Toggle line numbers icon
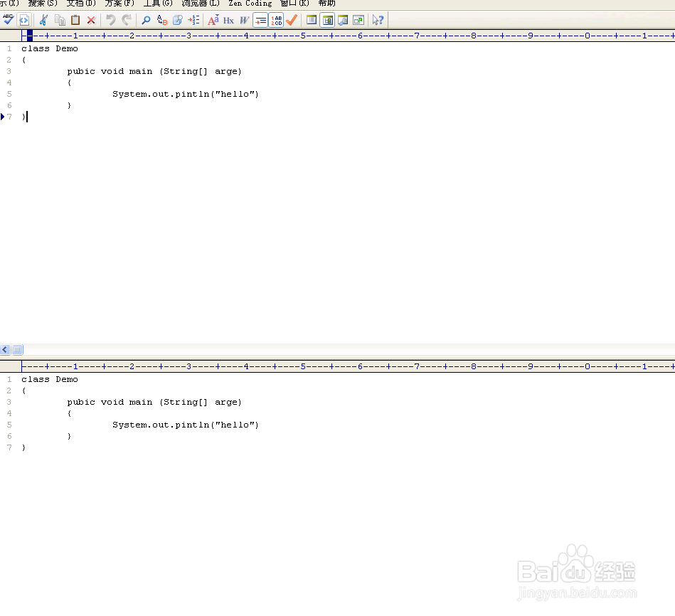This screenshot has width=675, height=616. 277,20
